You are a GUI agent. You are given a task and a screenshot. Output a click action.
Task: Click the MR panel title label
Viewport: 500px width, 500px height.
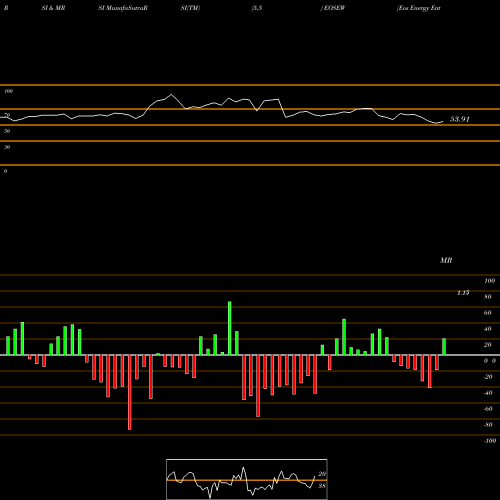446,260
